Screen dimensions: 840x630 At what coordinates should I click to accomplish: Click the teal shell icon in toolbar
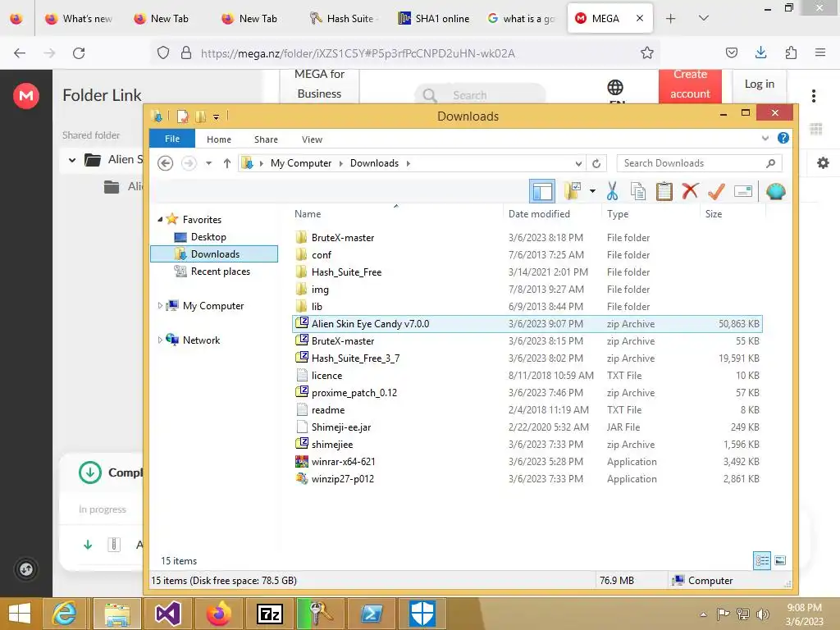tap(776, 190)
